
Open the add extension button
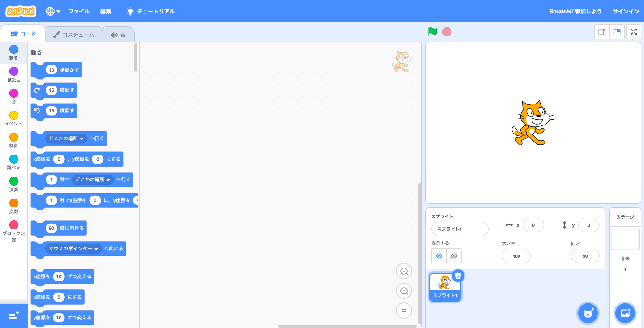(13, 316)
